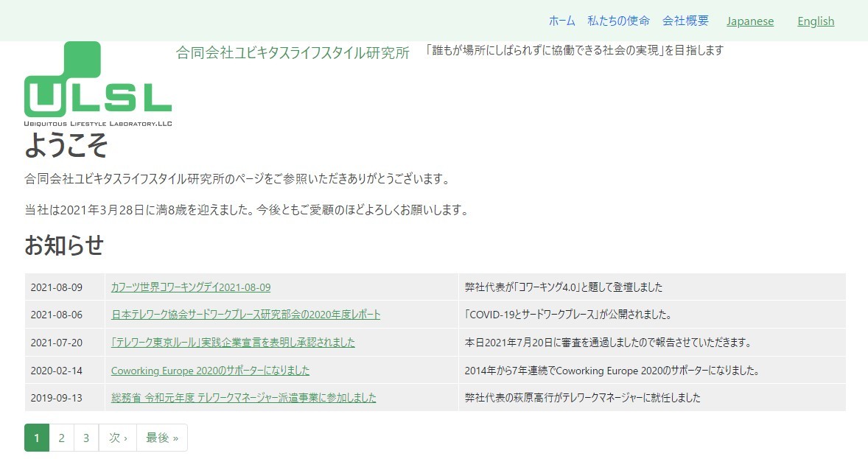Click the 合同会社ユビキタスライフスタイル研究所 site title
Image resolution: width=868 pixels, height=459 pixels.
[292, 53]
